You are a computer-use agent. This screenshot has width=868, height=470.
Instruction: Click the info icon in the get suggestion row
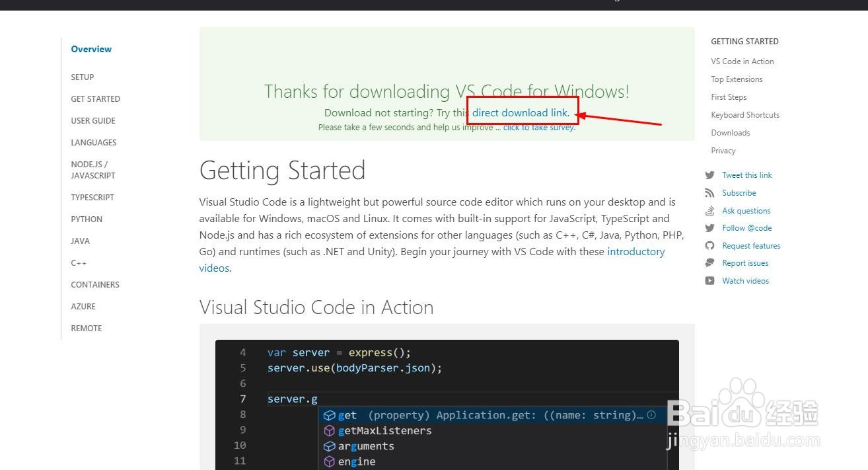click(651, 415)
